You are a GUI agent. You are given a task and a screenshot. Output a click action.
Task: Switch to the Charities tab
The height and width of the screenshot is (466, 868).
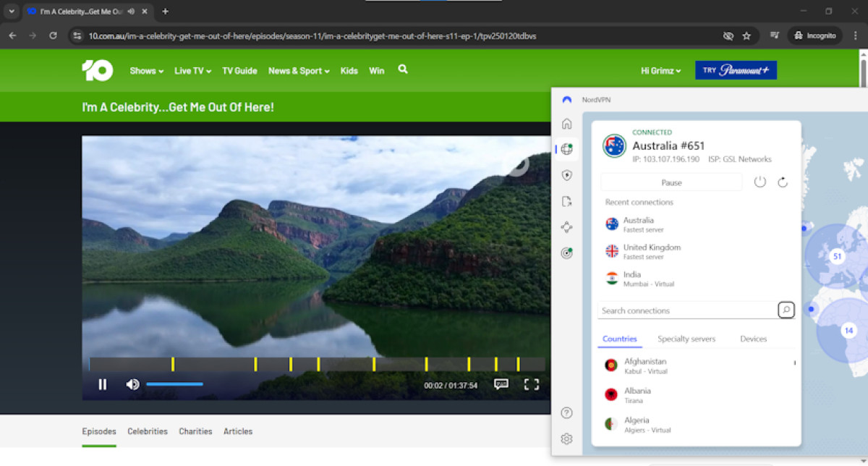[195, 431]
